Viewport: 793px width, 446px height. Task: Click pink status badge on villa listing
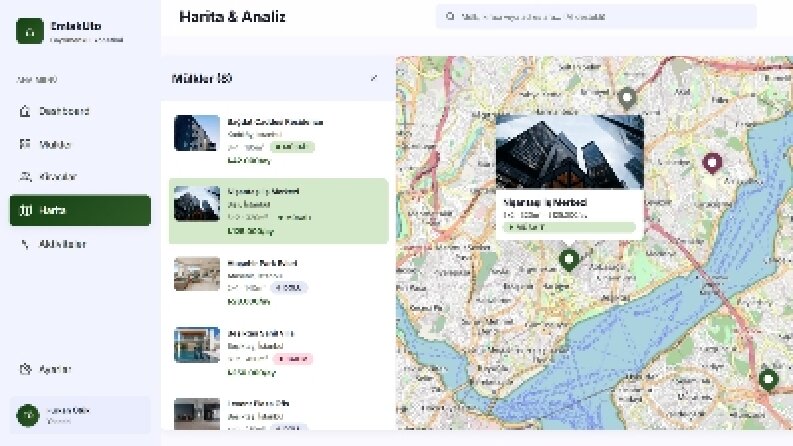pyautogui.click(x=293, y=359)
